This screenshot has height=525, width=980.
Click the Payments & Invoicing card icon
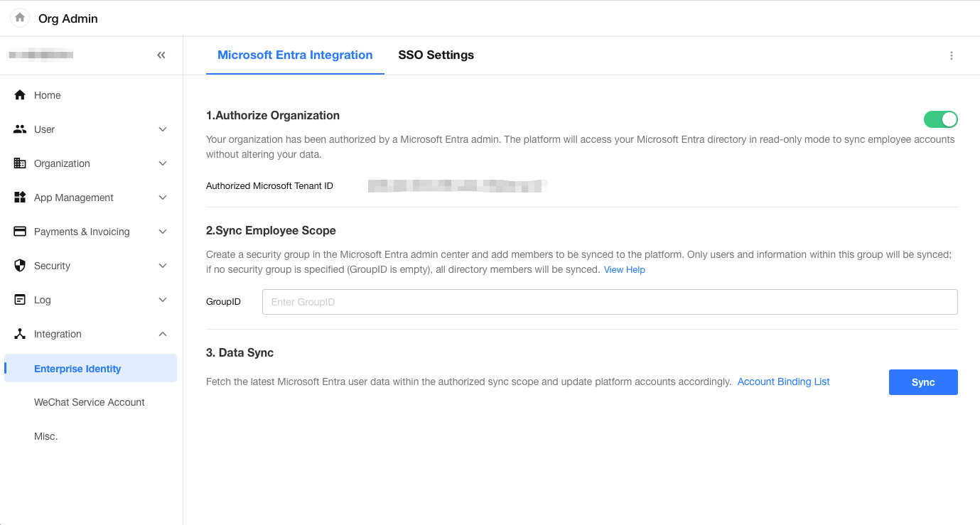coord(20,232)
